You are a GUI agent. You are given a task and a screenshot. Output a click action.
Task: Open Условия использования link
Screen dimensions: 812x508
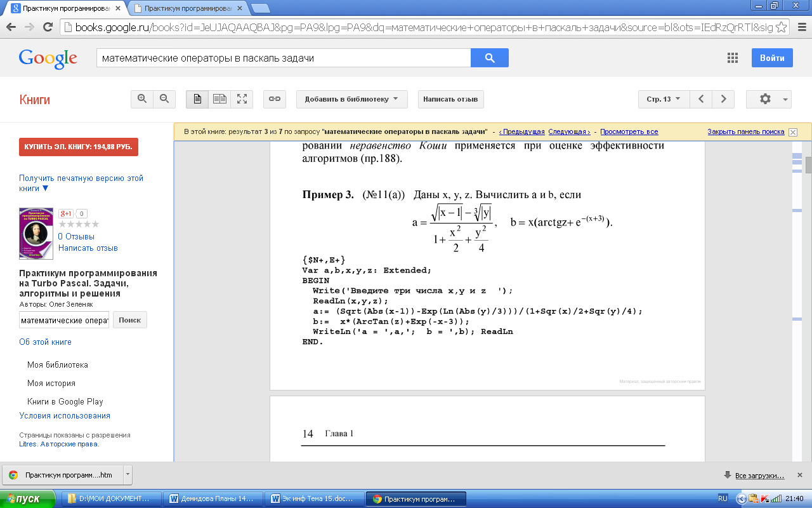65,416
